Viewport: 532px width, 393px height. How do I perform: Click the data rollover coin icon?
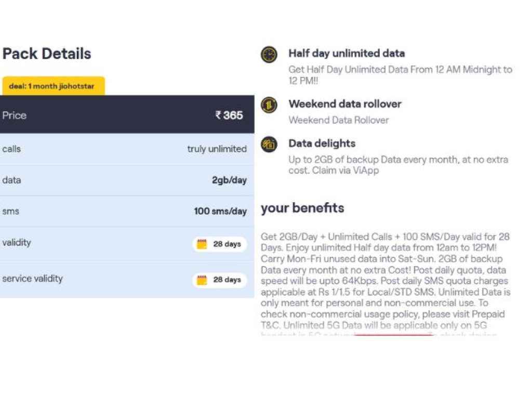point(269,104)
